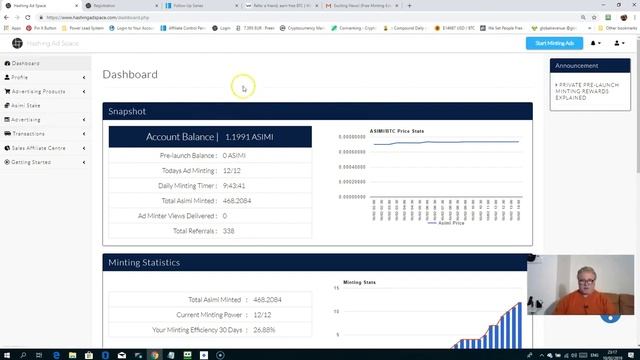The height and width of the screenshot is (360, 640).
Task: Open Private Pre-Launch Minting Rewards Explained link
Action: (588, 91)
